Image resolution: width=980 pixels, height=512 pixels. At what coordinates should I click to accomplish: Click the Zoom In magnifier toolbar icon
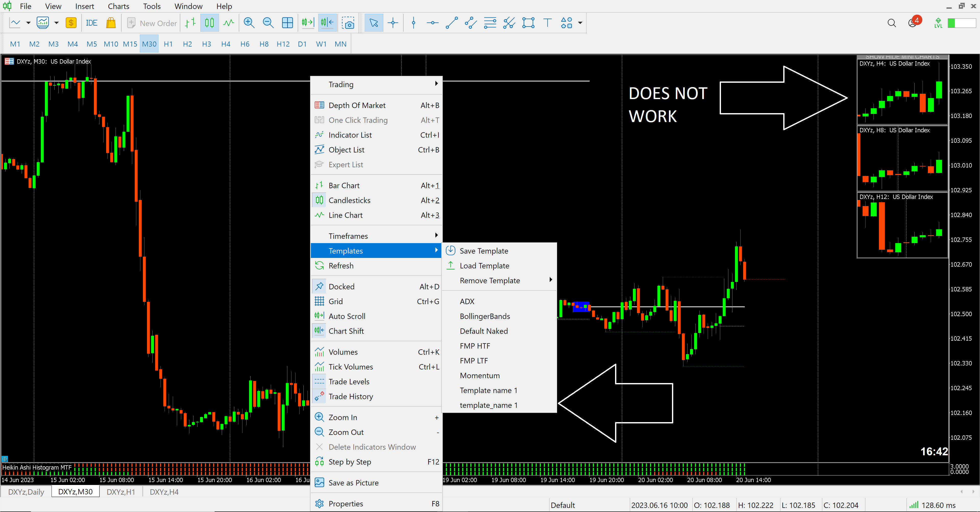point(249,23)
